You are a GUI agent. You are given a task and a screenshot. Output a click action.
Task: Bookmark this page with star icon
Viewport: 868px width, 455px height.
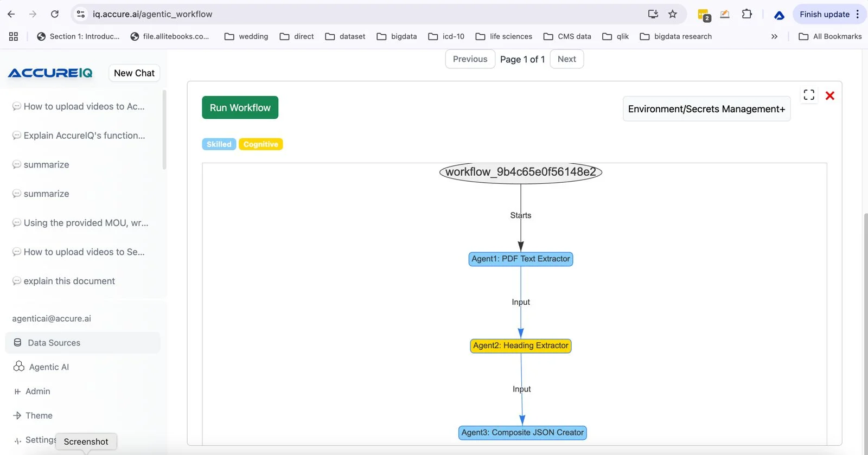coord(673,14)
